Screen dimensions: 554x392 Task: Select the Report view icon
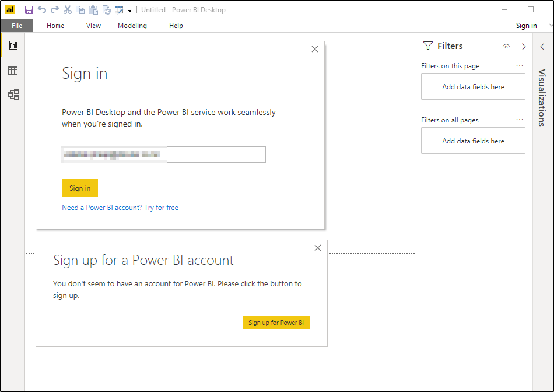tap(13, 45)
